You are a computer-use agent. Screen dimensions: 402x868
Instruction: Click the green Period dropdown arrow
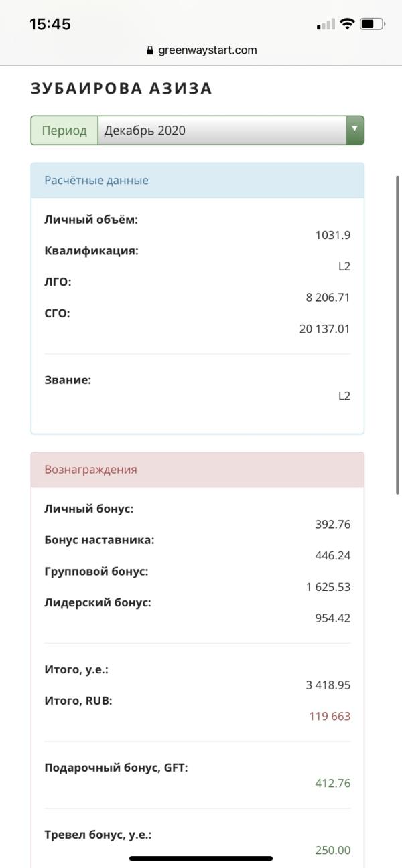pyautogui.click(x=354, y=131)
